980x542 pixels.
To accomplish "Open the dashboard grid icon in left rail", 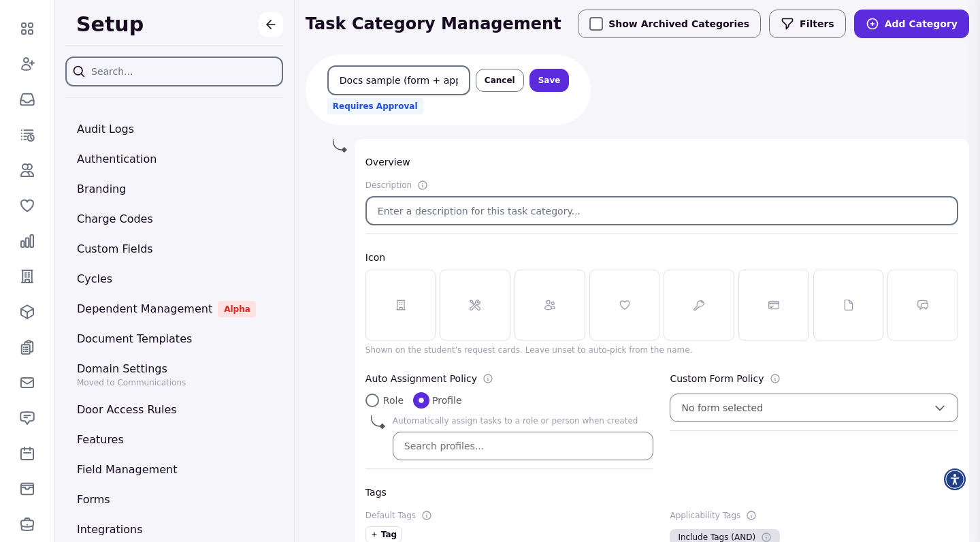I will 27,29.
